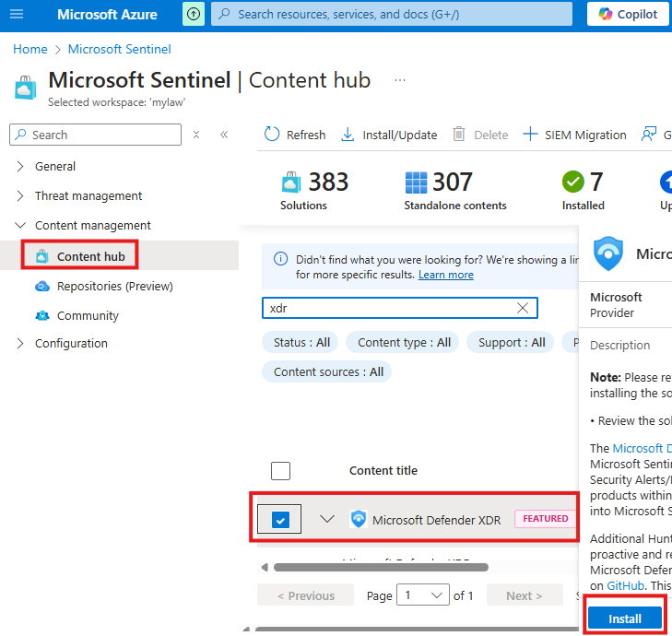This screenshot has width=672, height=636.
Task: Click the person feedback icon in toolbar
Action: click(648, 135)
